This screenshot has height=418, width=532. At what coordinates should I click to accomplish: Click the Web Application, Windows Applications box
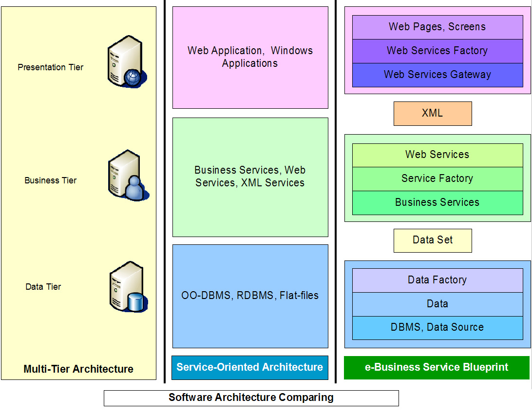click(250, 57)
